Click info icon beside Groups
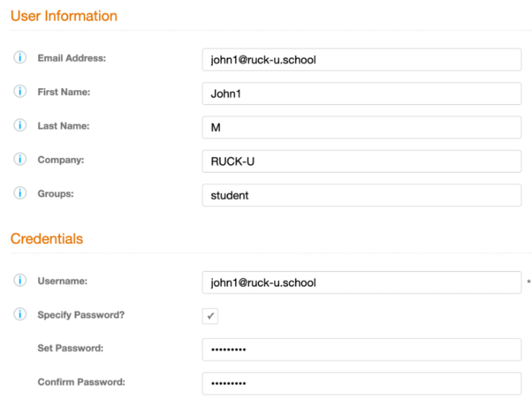 click(20, 194)
